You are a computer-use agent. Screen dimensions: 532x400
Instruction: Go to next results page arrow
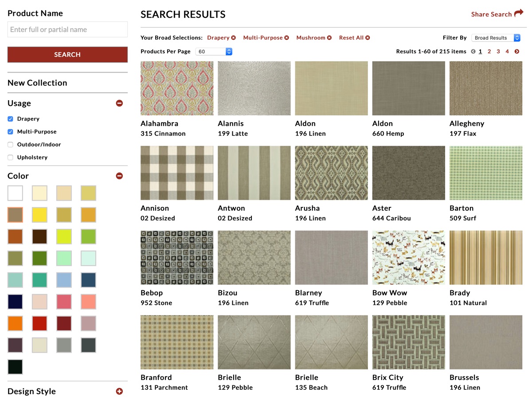tap(517, 51)
